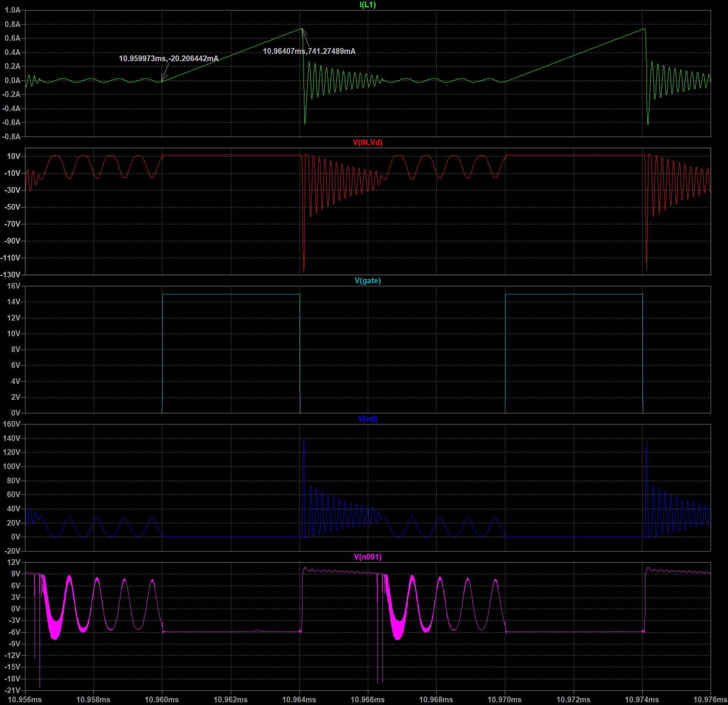Click the 10.970ms time axis label
728x705 pixels.
click(x=504, y=699)
